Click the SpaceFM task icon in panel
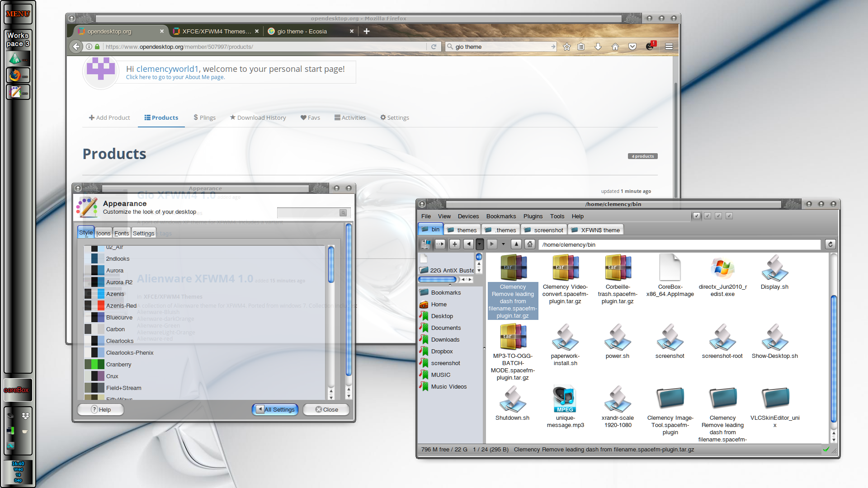This screenshot has width=868, height=488. (x=18, y=59)
